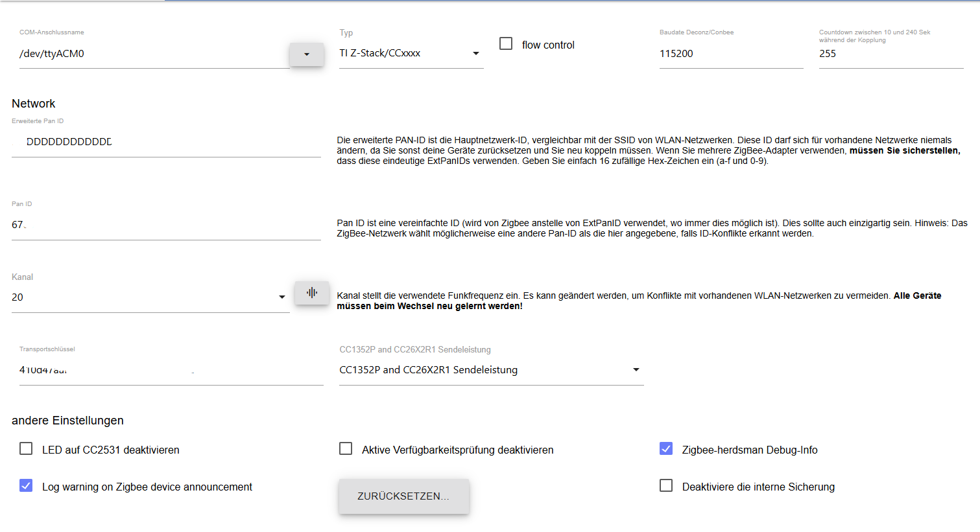Click the andere Einstellungen heading

67,421
